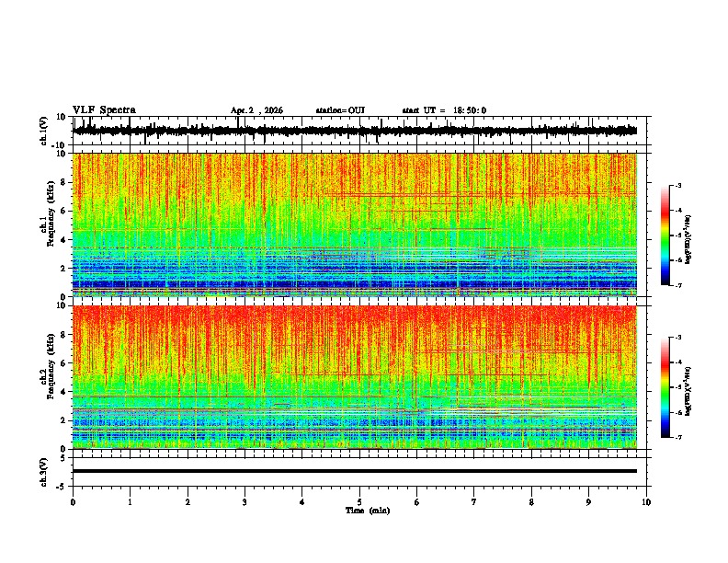Click the "station=OUI" header text
Viewport: 728px width, 563px height.
coord(340,110)
